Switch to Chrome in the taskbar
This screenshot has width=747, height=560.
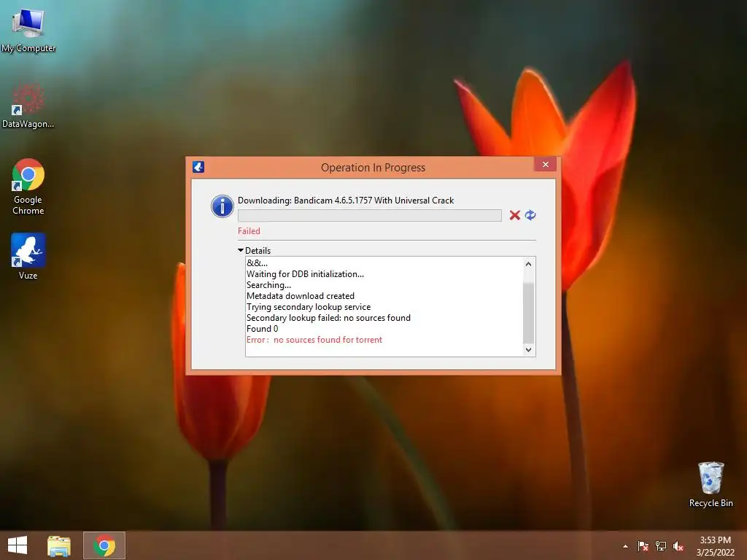[x=104, y=545]
